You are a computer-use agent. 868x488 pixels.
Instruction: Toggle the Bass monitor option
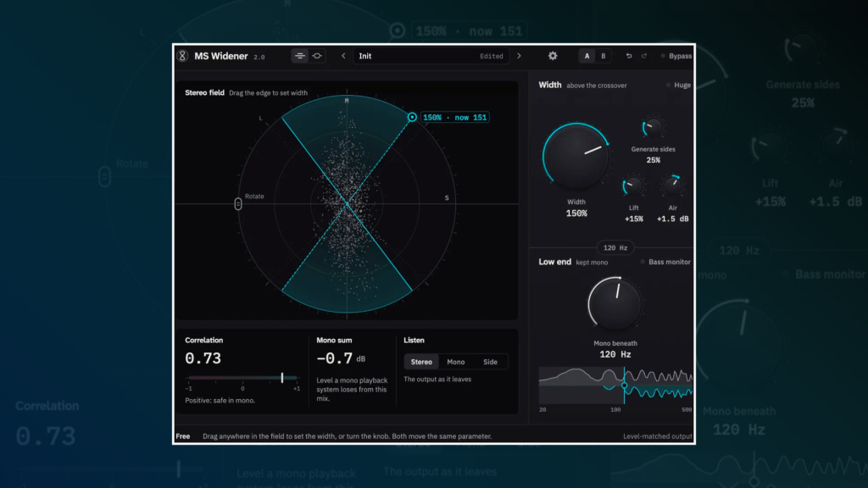click(665, 262)
